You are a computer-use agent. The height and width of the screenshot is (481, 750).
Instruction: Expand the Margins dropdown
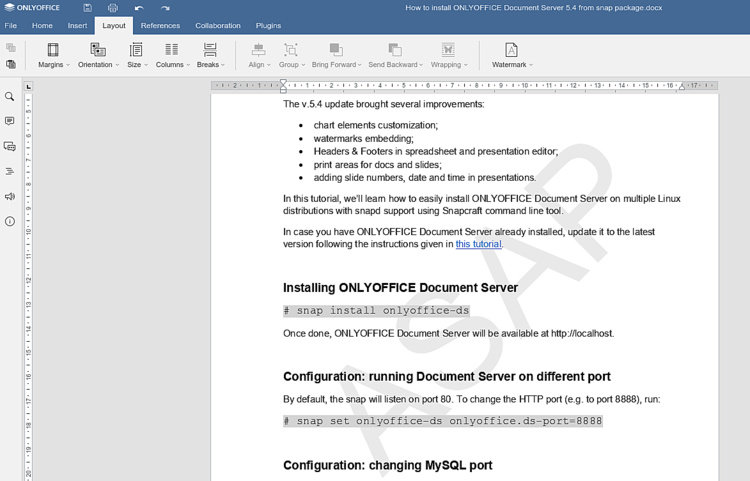(x=54, y=55)
